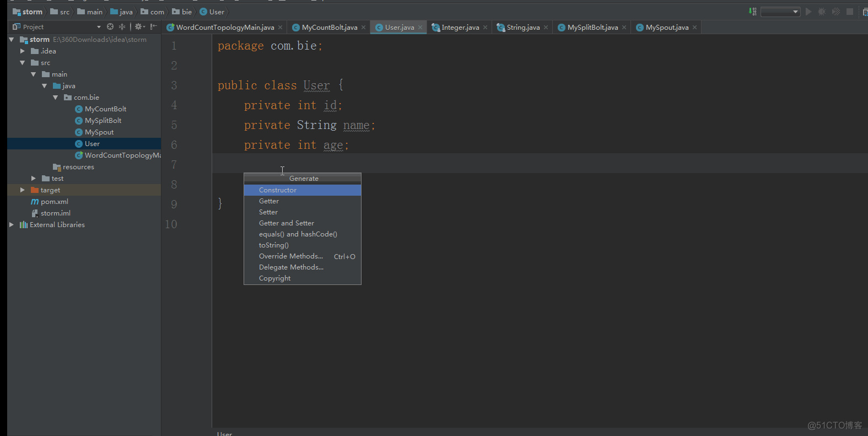Close the String.java tab
This screenshot has width=868, height=436.
tap(546, 27)
